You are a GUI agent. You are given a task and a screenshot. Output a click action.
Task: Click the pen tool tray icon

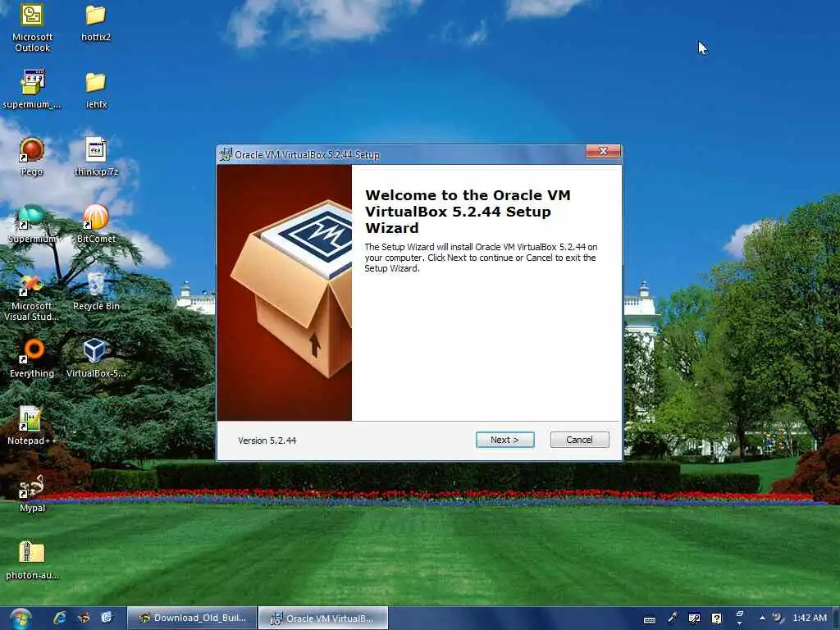pyautogui.click(x=673, y=619)
